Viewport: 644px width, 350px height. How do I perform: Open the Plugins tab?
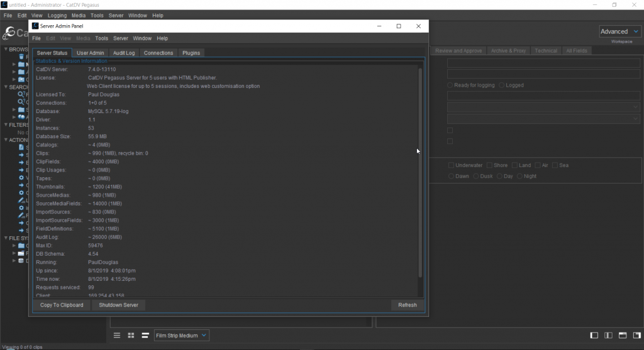click(191, 53)
